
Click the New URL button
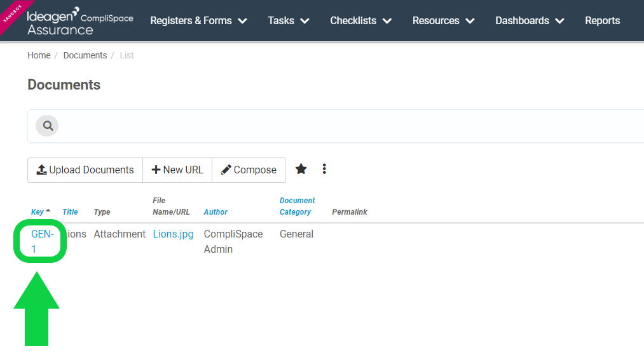177,170
